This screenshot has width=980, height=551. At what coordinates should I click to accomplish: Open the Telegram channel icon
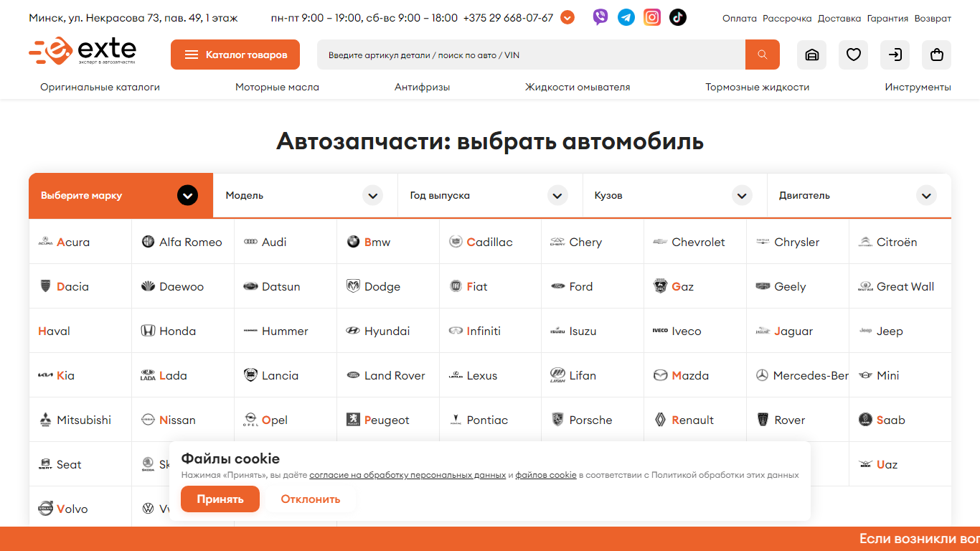(626, 17)
